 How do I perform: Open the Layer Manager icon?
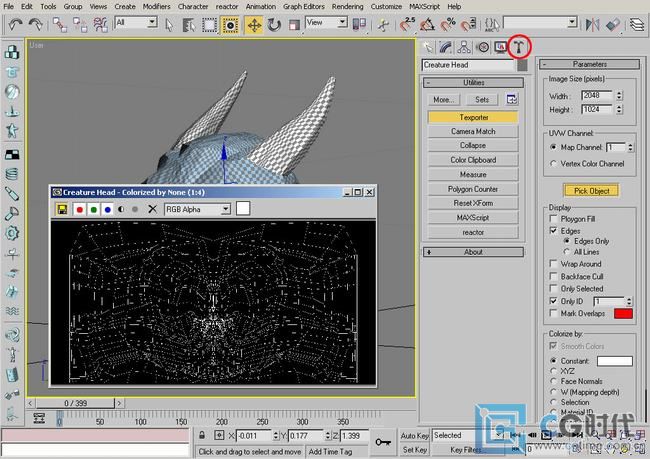pyautogui.click(x=636, y=25)
